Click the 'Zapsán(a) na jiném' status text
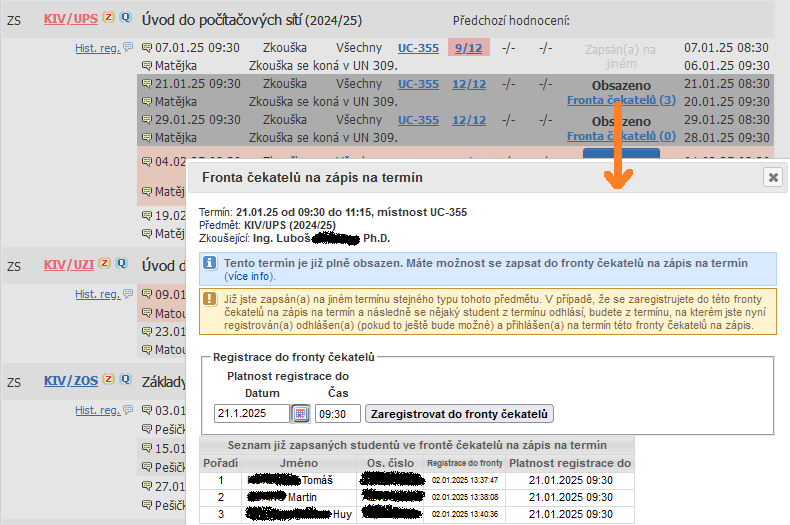 pos(621,56)
